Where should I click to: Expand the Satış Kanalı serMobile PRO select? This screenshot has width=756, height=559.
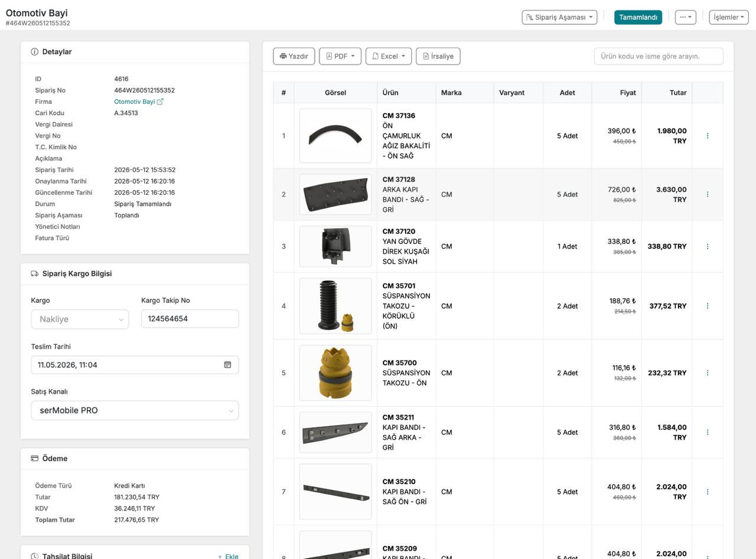coord(135,410)
